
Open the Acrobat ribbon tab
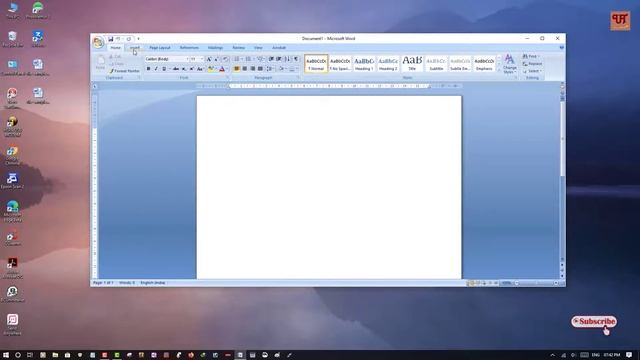click(x=279, y=48)
